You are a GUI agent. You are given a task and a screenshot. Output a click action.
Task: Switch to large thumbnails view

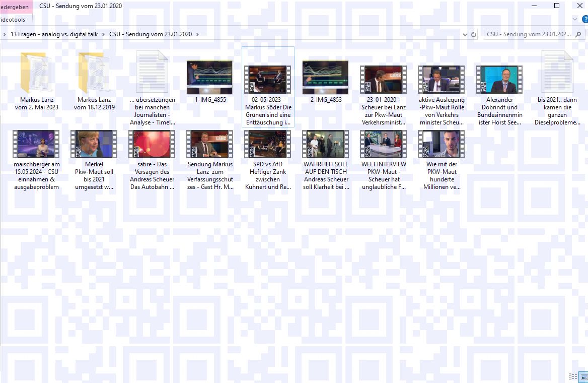coord(584,376)
